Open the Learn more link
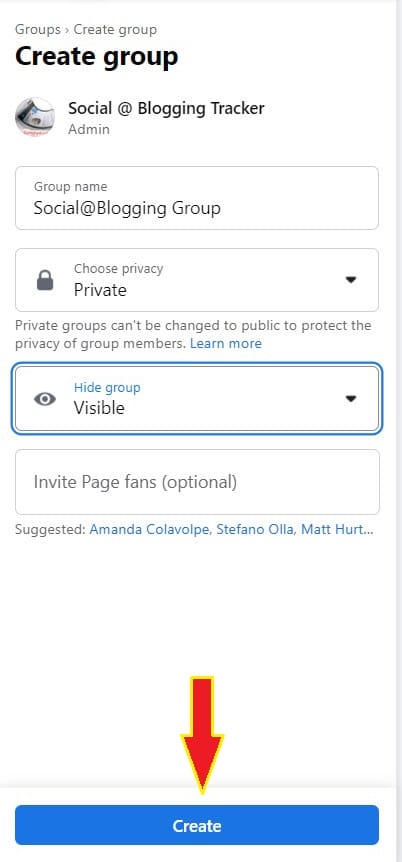 pos(225,344)
